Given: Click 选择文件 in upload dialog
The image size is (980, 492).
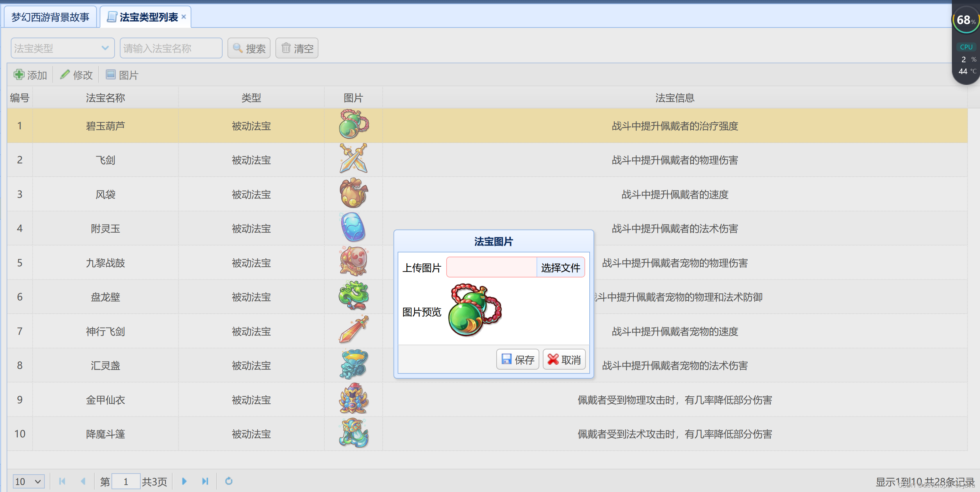Looking at the screenshot, I should pyautogui.click(x=561, y=267).
